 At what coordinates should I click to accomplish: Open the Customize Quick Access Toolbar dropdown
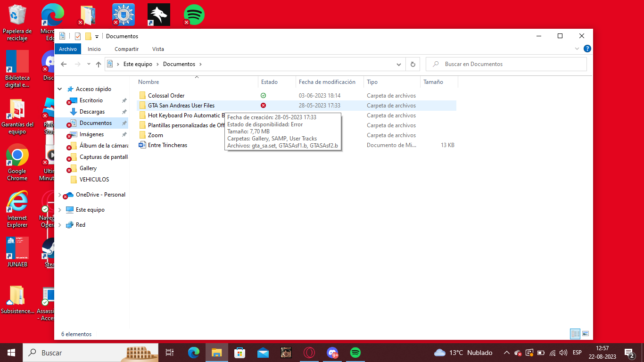click(x=97, y=37)
